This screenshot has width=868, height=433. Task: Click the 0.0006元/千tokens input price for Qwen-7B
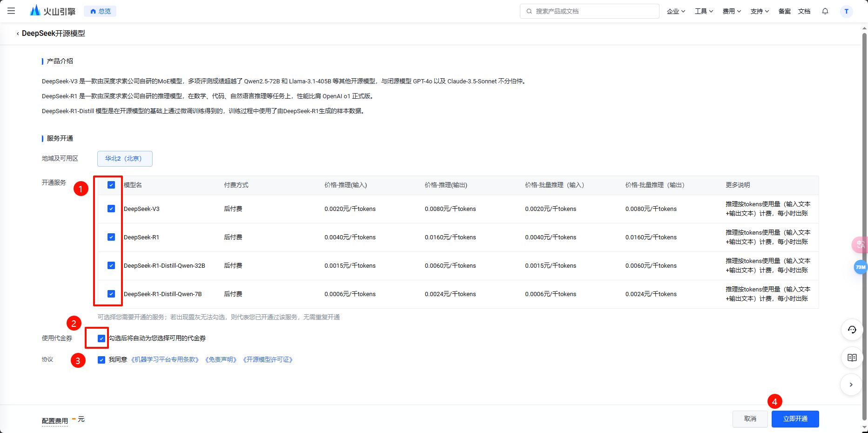[350, 294]
